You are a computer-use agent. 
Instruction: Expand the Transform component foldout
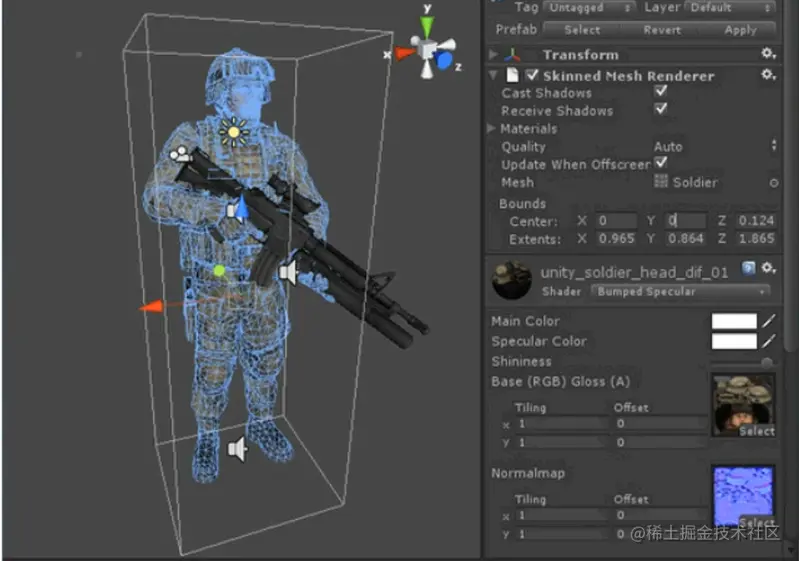[x=493, y=55]
